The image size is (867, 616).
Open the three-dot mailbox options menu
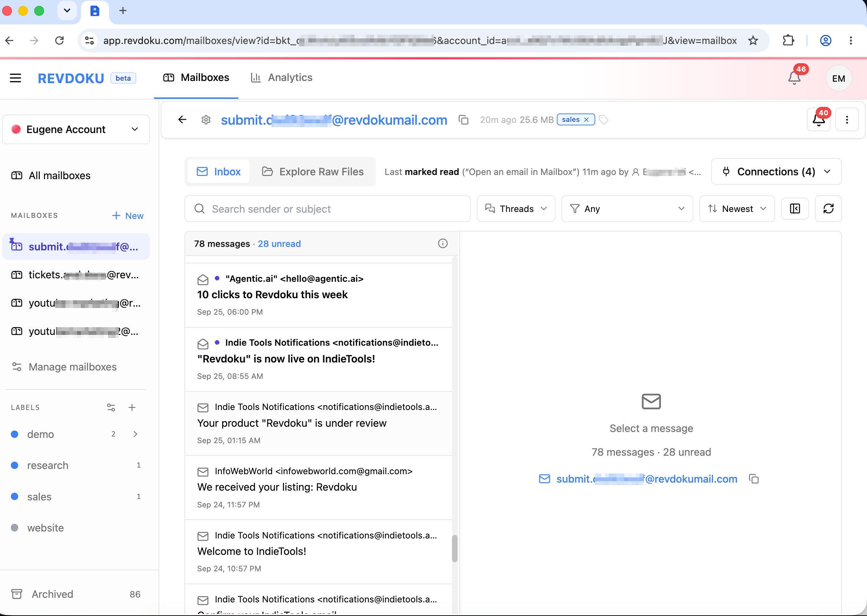pos(846,120)
